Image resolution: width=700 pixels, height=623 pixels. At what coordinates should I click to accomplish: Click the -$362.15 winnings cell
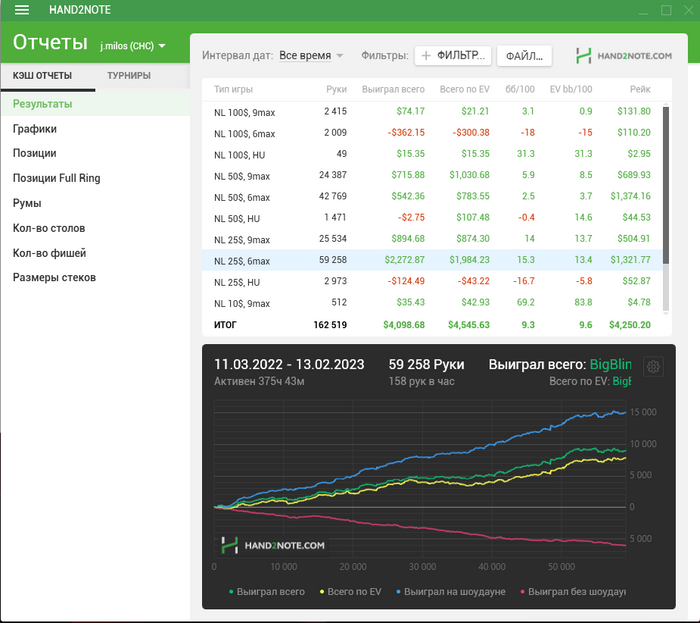tap(406, 133)
